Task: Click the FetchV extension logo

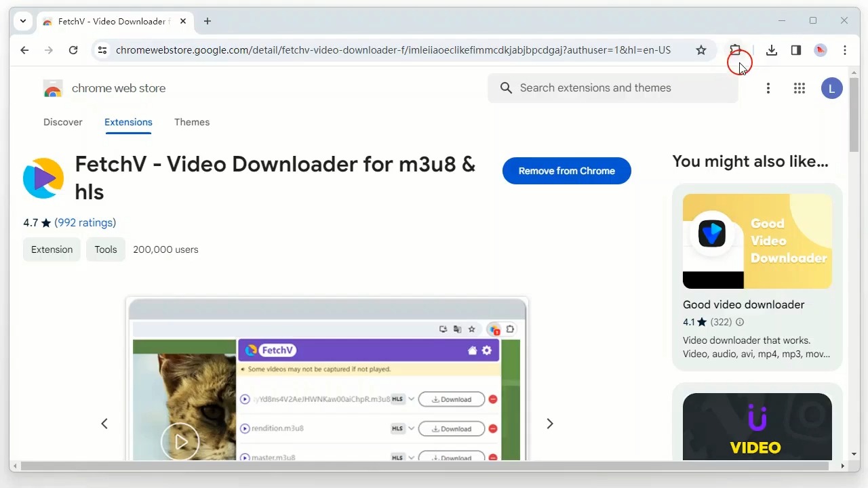Action: [43, 178]
